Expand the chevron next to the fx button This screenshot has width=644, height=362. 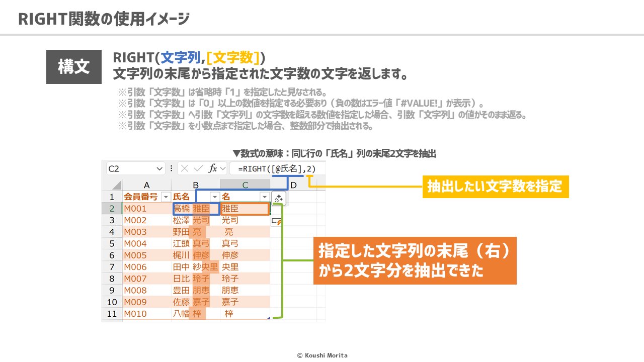[222, 169]
